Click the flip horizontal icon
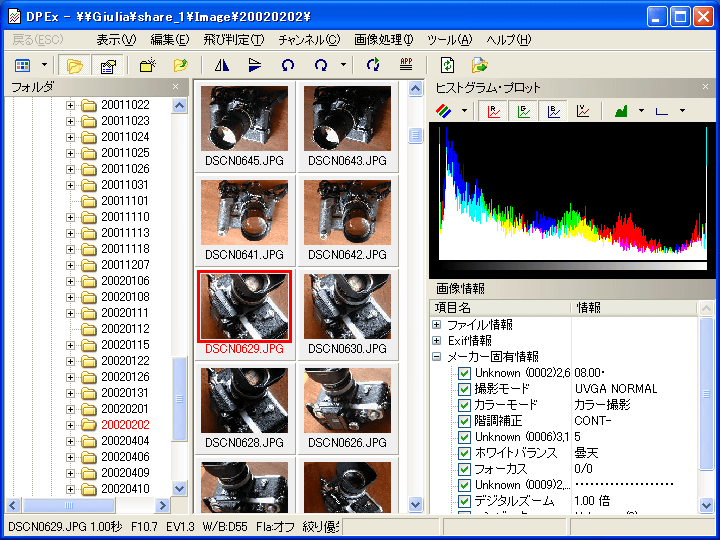Screen dimensions: 720x540 pyautogui.click(x=222, y=65)
